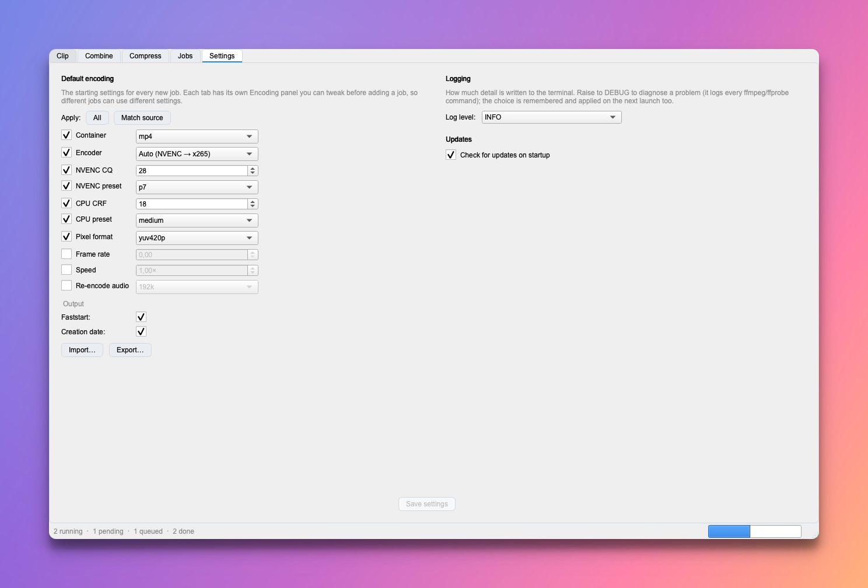Increase NVENC CQ with the up arrow
The height and width of the screenshot is (588, 868).
253,169
